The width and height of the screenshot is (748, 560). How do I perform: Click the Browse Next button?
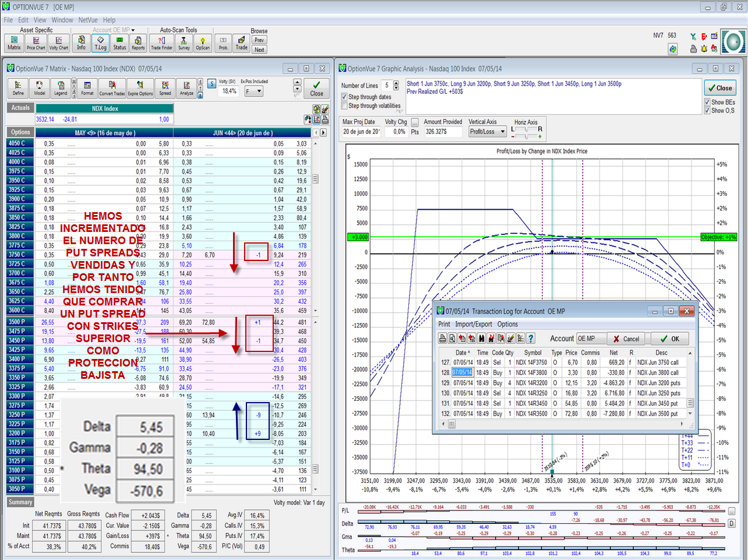pos(259,50)
